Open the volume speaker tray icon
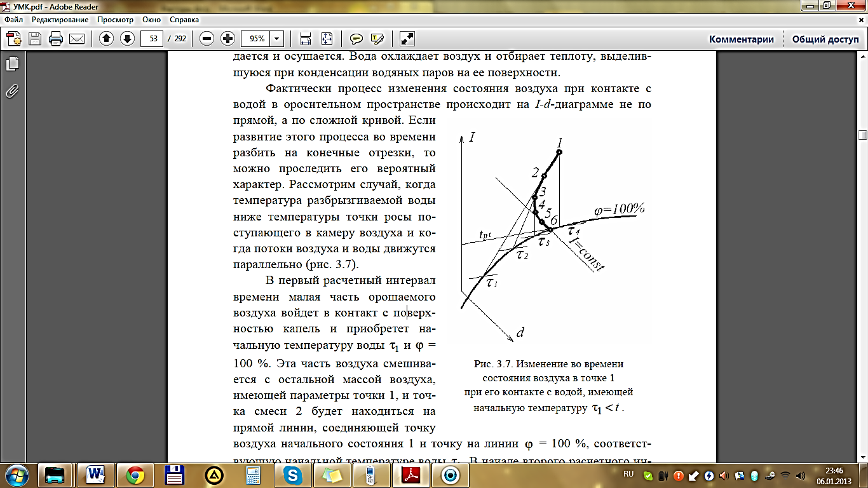The image size is (868, 488). 800,475
